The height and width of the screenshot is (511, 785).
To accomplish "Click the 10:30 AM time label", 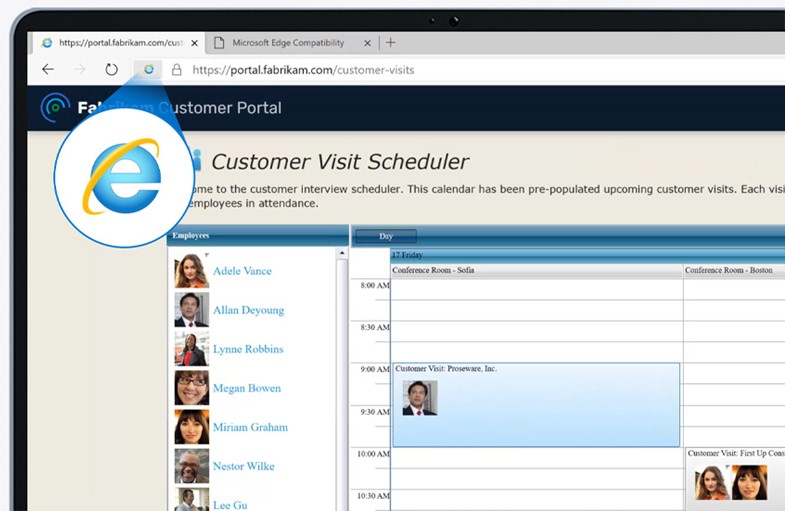I will 373,496.
